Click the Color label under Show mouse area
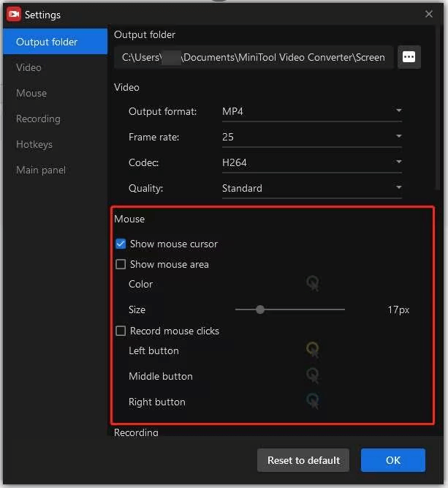This screenshot has height=488, width=448. (140, 284)
